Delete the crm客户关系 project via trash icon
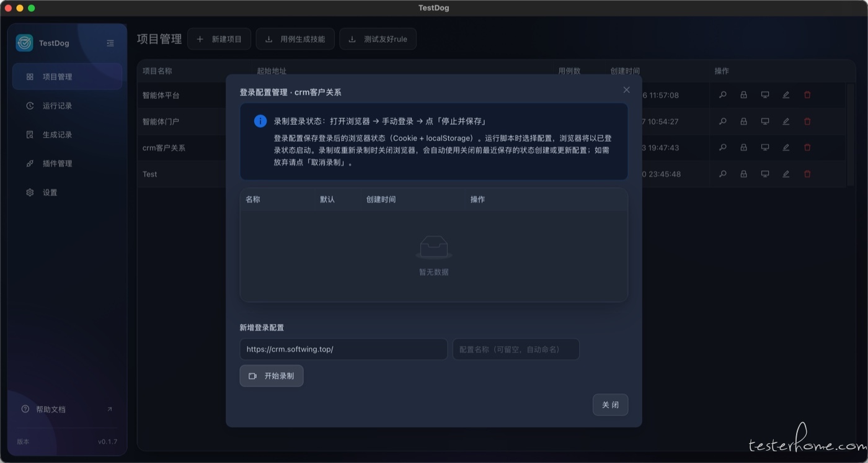The width and height of the screenshot is (868, 463). (x=807, y=148)
